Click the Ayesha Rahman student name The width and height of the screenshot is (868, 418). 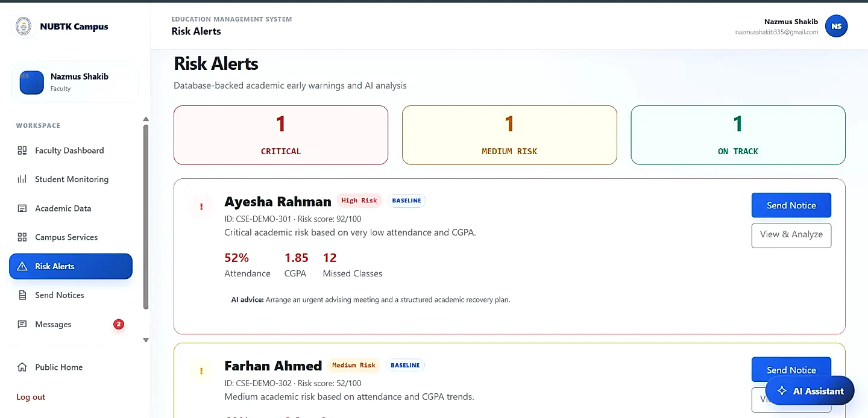tap(278, 201)
